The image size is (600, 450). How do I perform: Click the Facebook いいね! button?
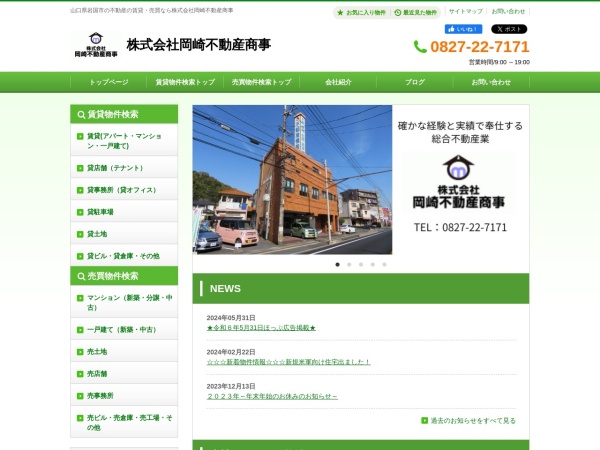point(463,29)
